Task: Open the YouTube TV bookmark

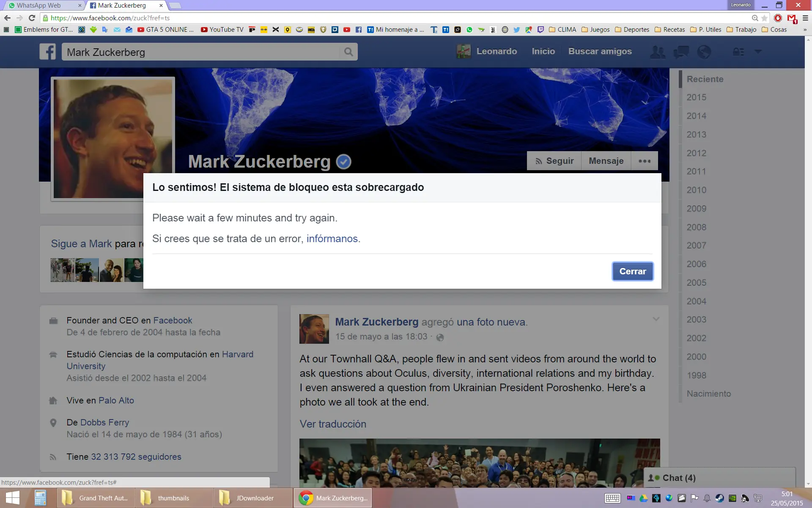Action: (222, 29)
